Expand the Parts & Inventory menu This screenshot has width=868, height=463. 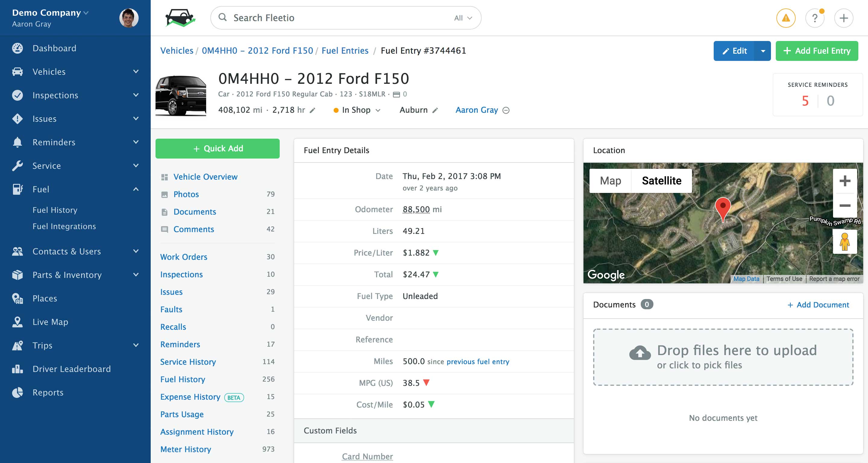pos(136,275)
